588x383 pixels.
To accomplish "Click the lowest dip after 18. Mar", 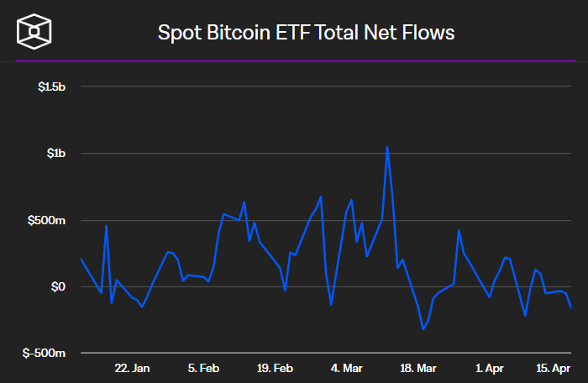I will pos(423,329).
